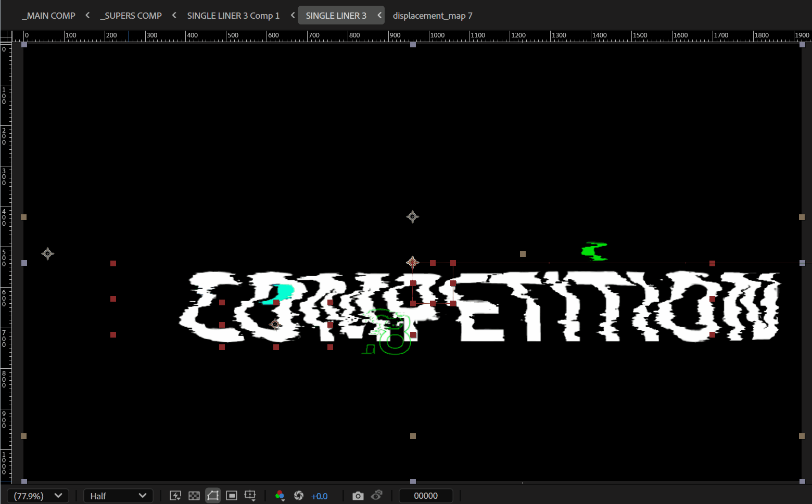
Task: Toggle mask and shape path visibility
Action: click(x=213, y=496)
